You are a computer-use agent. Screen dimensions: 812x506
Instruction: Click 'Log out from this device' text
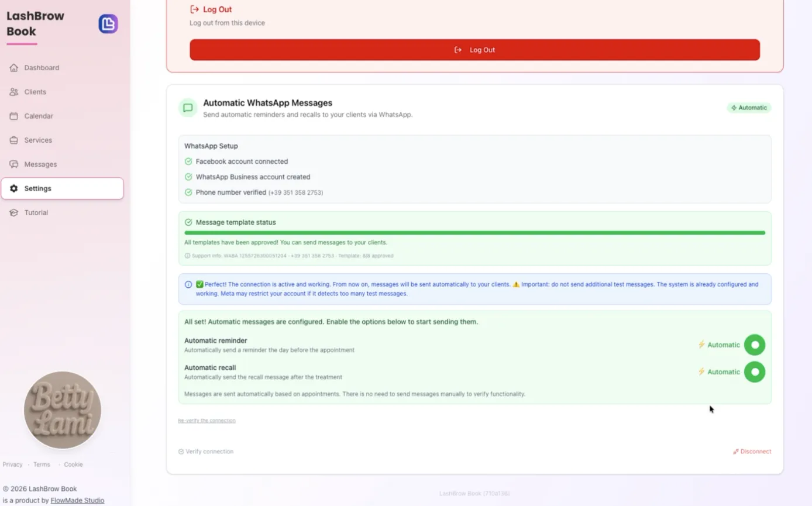tap(227, 23)
